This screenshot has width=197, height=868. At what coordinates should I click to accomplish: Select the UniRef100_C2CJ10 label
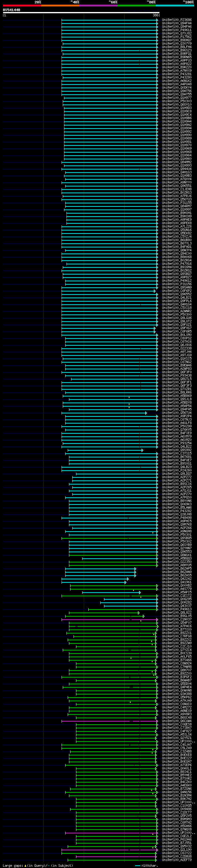click(x=177, y=647)
